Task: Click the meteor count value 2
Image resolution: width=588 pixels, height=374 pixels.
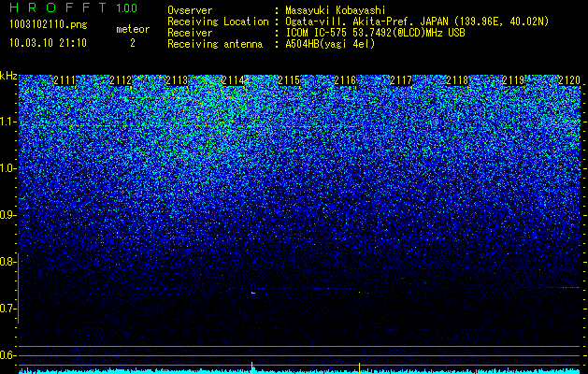Action: (x=133, y=43)
